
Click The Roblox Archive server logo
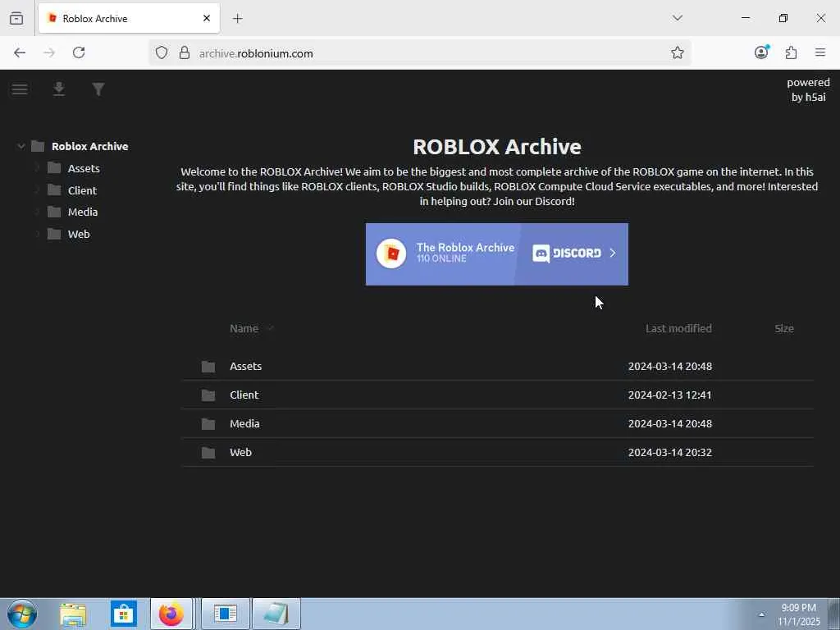(x=391, y=253)
